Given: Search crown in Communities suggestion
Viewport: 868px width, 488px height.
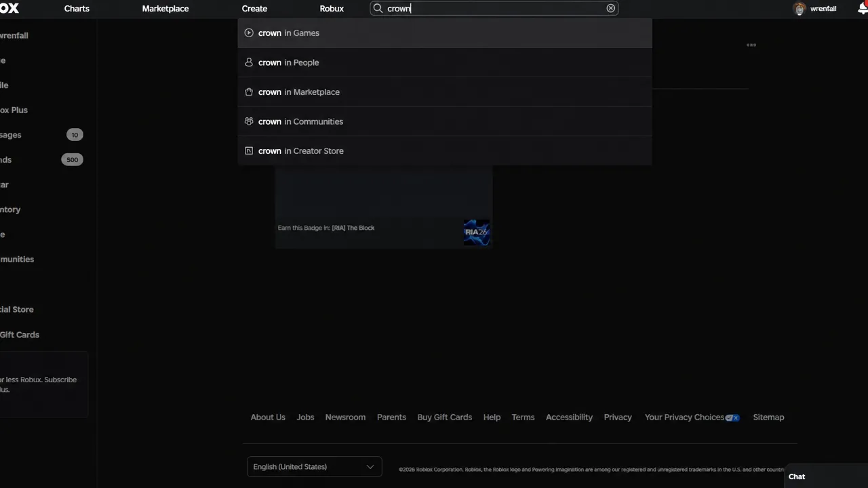Looking at the screenshot, I should click(x=445, y=121).
